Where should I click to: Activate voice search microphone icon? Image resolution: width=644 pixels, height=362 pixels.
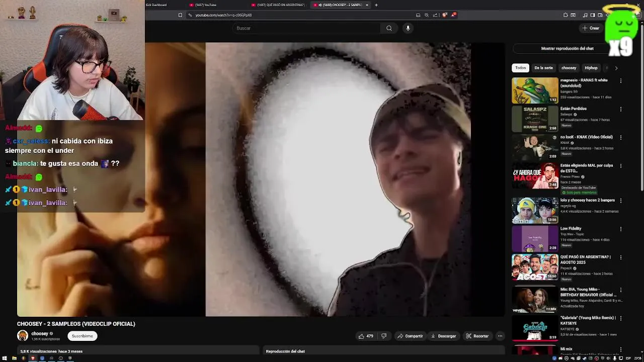[408, 28]
